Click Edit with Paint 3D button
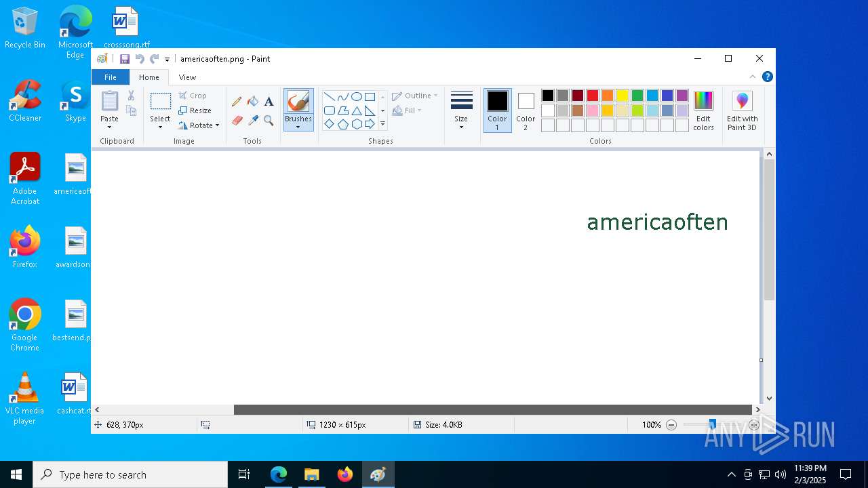868x488 pixels. (742, 110)
